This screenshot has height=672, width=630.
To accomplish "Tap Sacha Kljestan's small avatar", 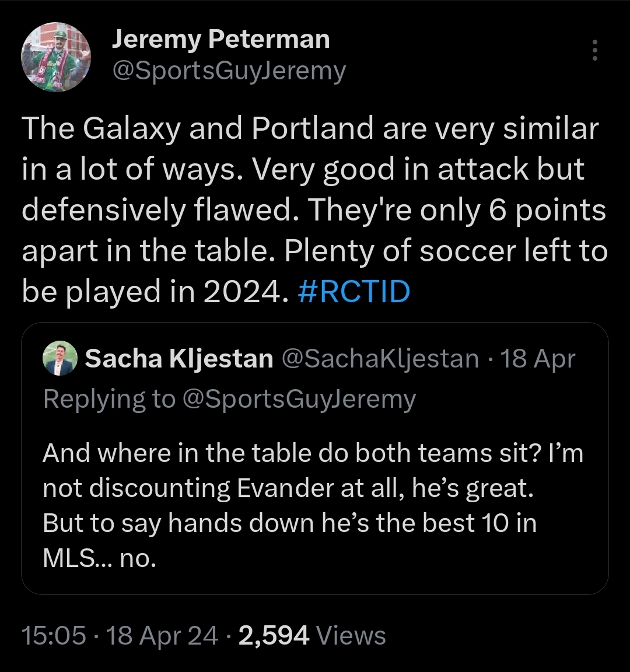I will pyautogui.click(x=60, y=358).
